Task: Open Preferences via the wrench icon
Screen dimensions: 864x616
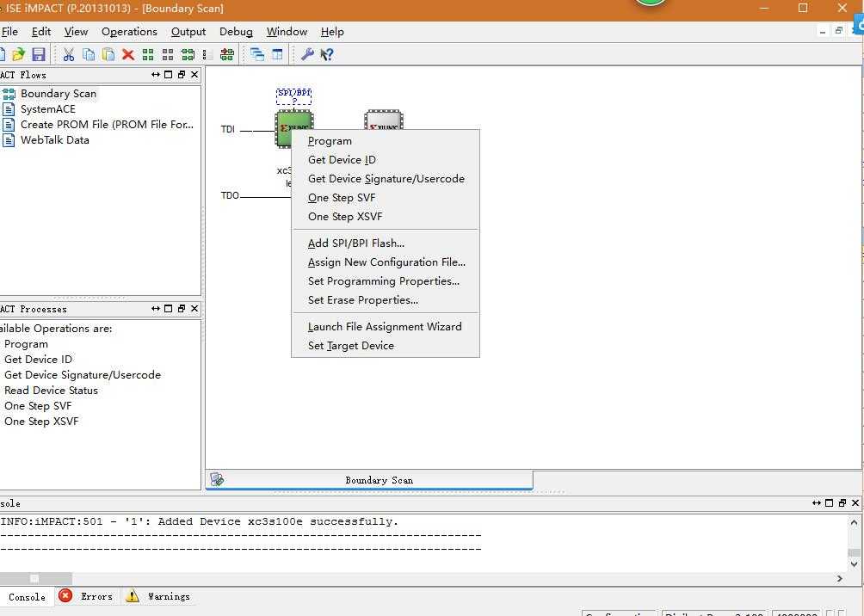Action: pos(307,54)
